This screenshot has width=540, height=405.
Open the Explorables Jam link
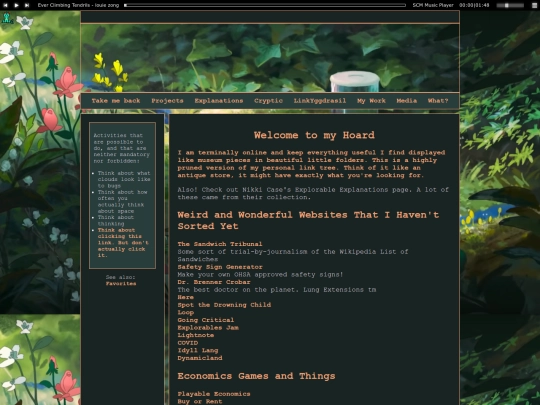[x=208, y=328]
